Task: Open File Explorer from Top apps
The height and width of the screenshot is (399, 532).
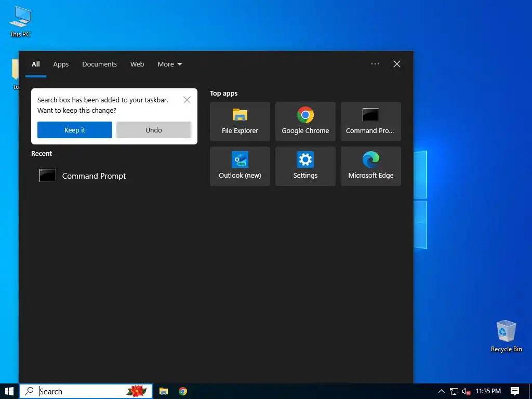Action: (240, 122)
